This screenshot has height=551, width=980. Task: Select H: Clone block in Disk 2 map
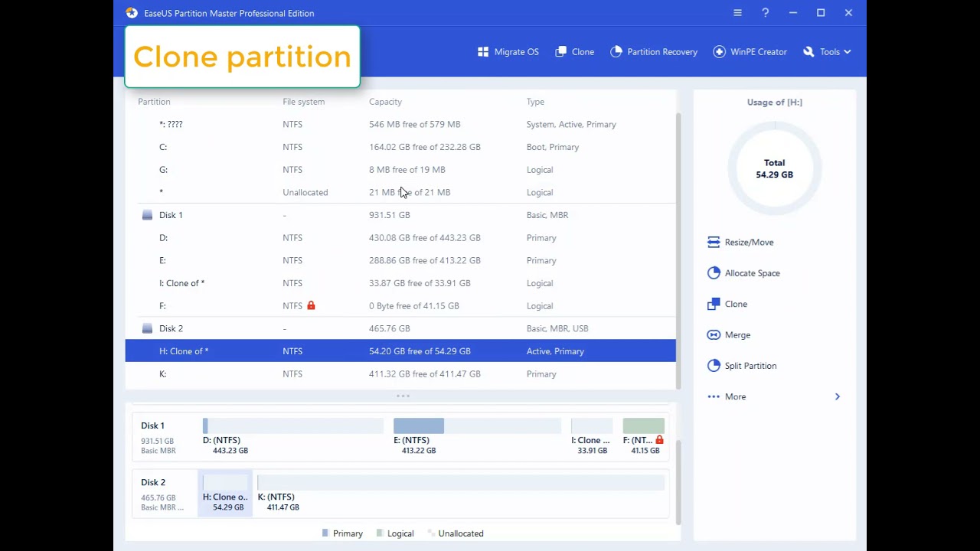click(x=225, y=494)
